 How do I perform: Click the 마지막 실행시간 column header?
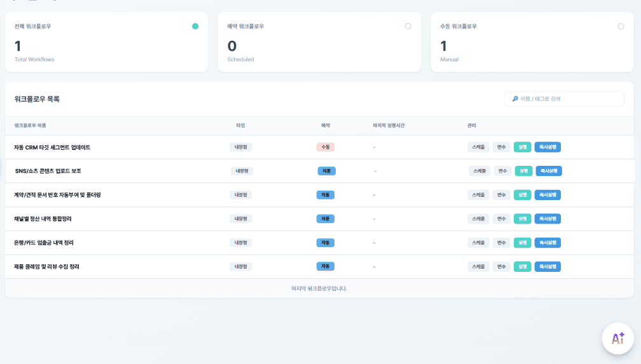pos(389,126)
